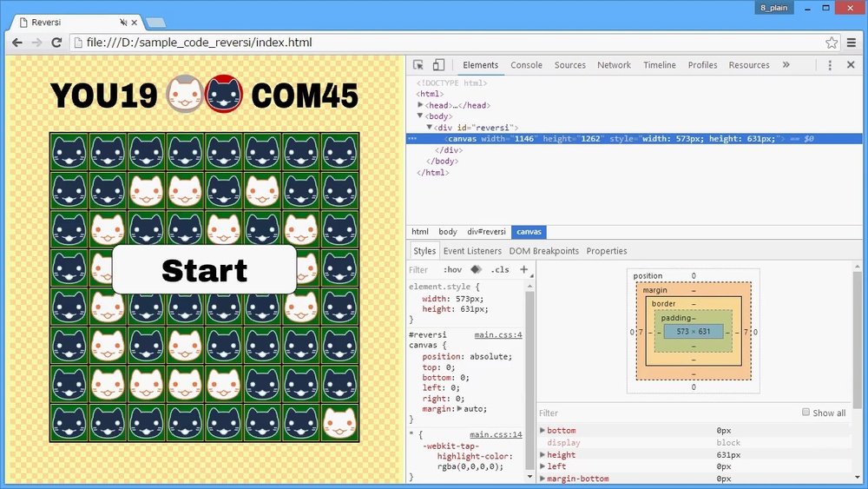This screenshot has width=868, height=489.
Task: Open the Network tab
Action: (614, 65)
